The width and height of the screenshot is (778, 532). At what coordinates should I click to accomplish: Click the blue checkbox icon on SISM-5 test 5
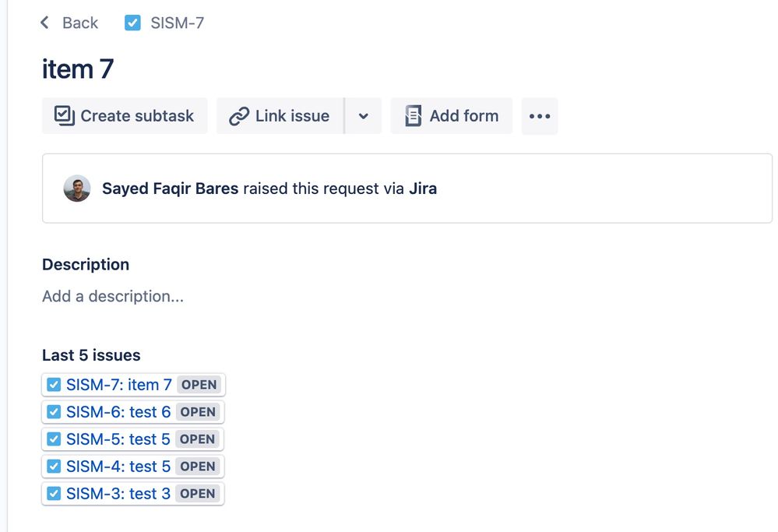coord(54,439)
